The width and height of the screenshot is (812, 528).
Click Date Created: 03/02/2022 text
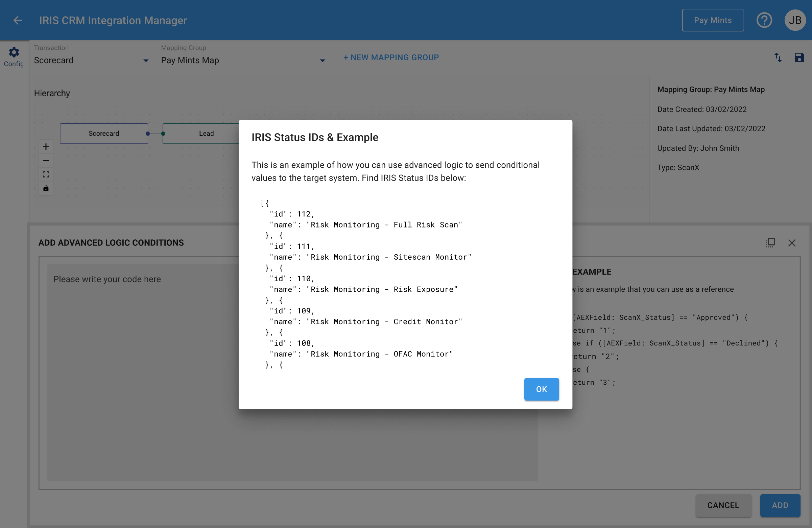point(702,109)
